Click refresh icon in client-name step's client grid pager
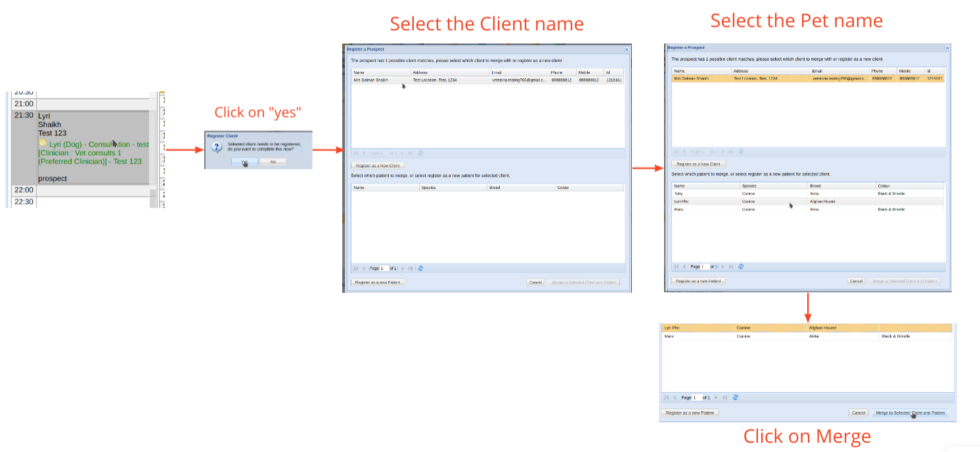This screenshot has width=980, height=452. pyautogui.click(x=420, y=152)
